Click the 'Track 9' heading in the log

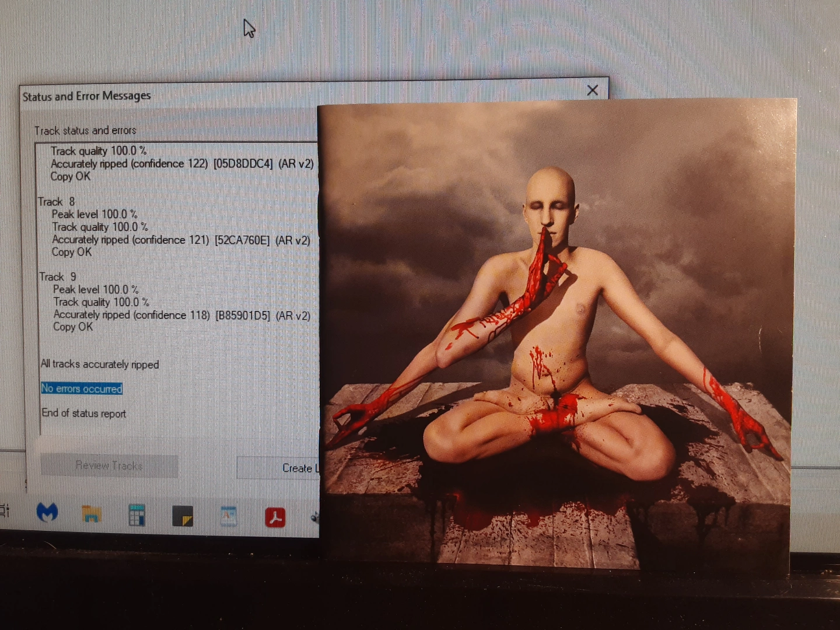pos(58,277)
